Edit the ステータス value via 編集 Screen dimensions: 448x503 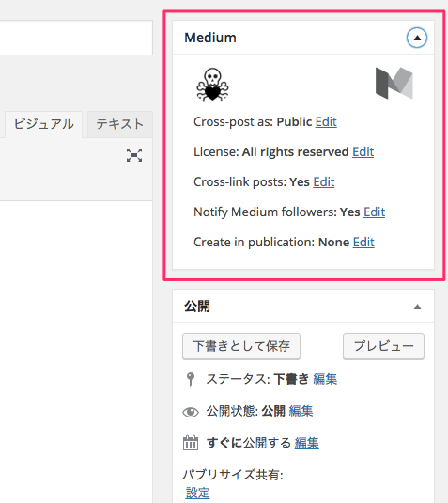pos(325,380)
